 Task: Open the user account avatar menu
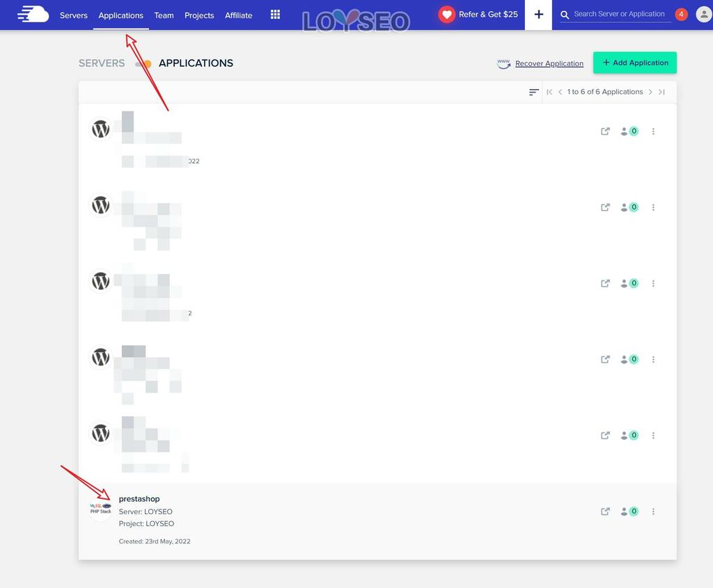point(703,15)
